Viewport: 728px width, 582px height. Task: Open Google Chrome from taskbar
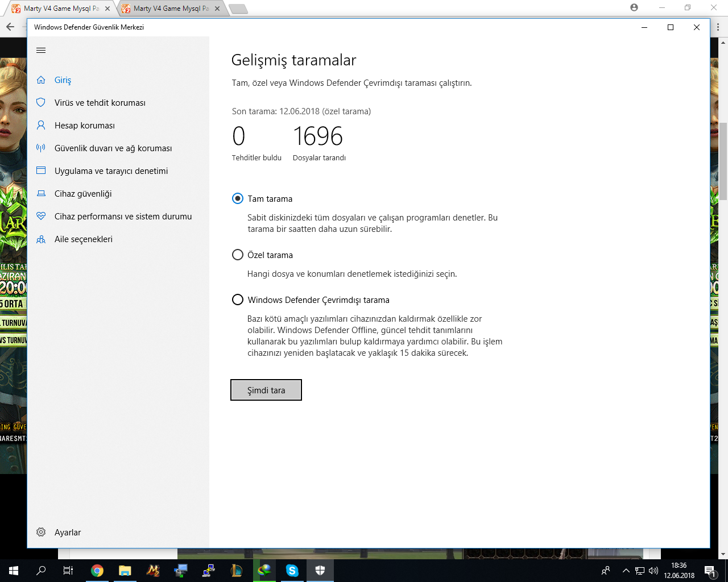click(97, 571)
